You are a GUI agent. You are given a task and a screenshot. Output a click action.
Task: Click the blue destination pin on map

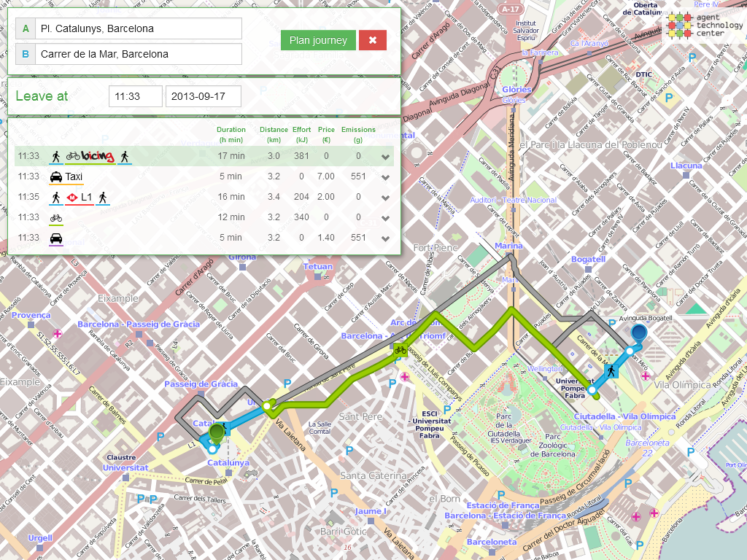(x=639, y=334)
